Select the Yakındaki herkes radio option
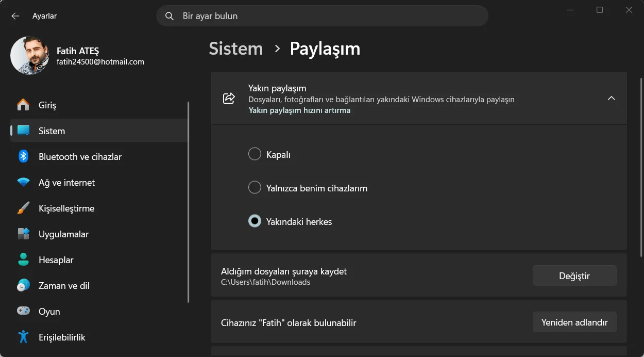This screenshot has width=644, height=357. (x=255, y=221)
